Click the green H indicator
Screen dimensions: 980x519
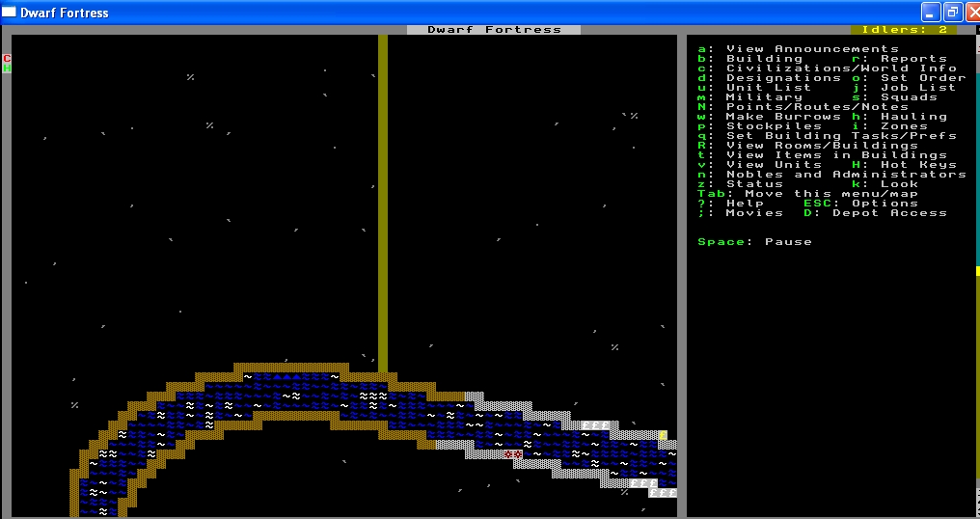[7, 68]
